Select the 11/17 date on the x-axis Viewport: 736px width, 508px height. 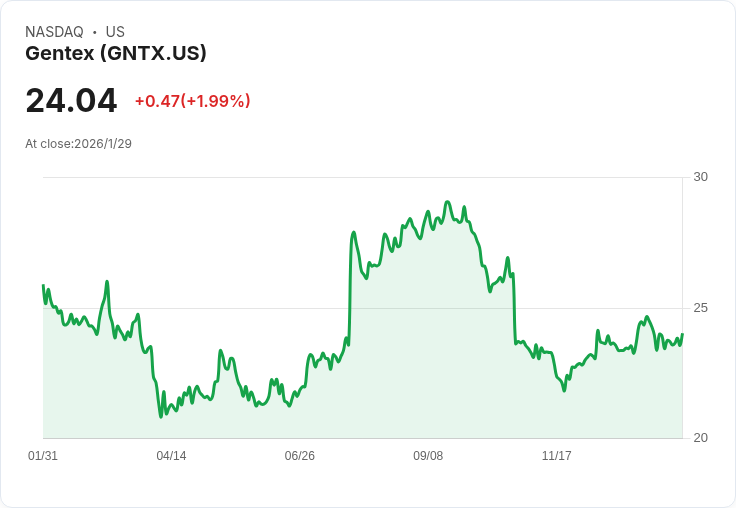click(x=556, y=456)
